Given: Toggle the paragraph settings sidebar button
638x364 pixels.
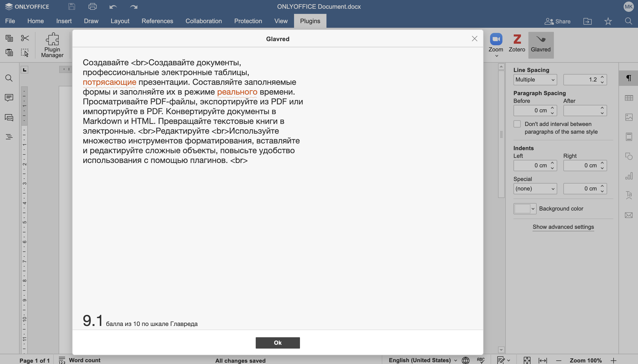Looking at the screenshot, I should (629, 78).
